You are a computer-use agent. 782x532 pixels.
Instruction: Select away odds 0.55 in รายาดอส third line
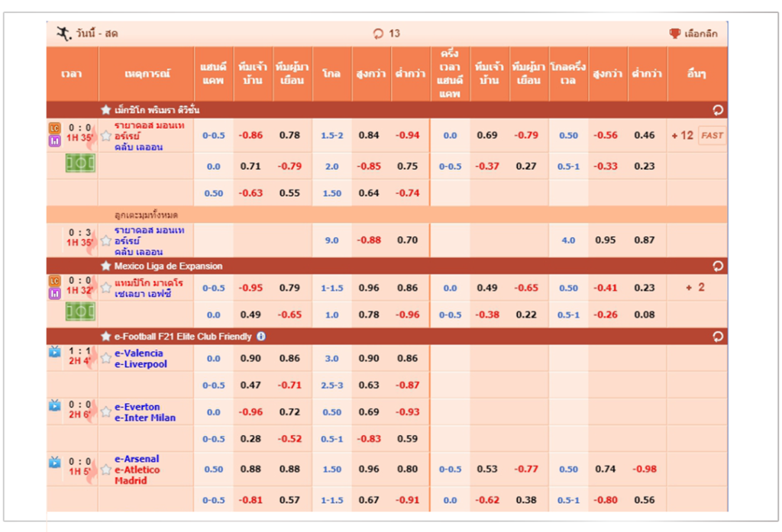pos(289,193)
